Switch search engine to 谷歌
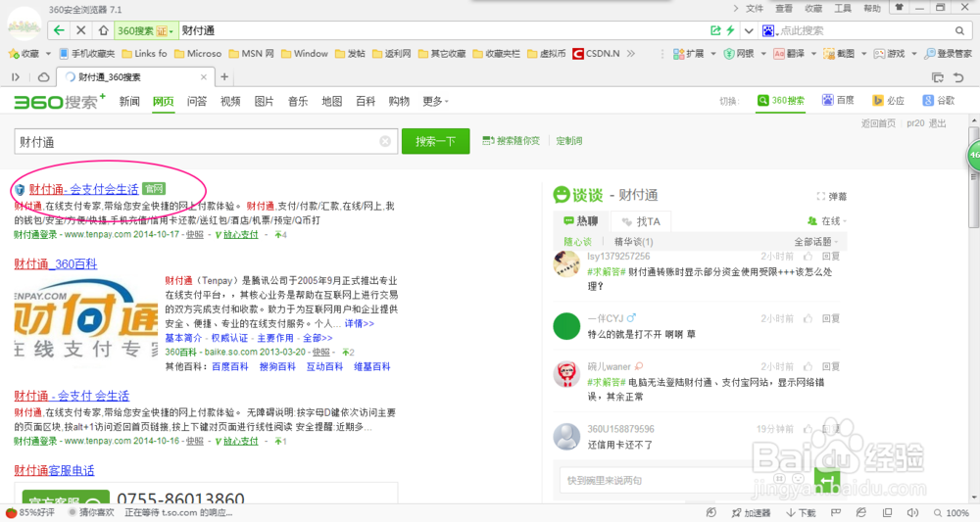The width and height of the screenshot is (980, 522). pos(939,101)
